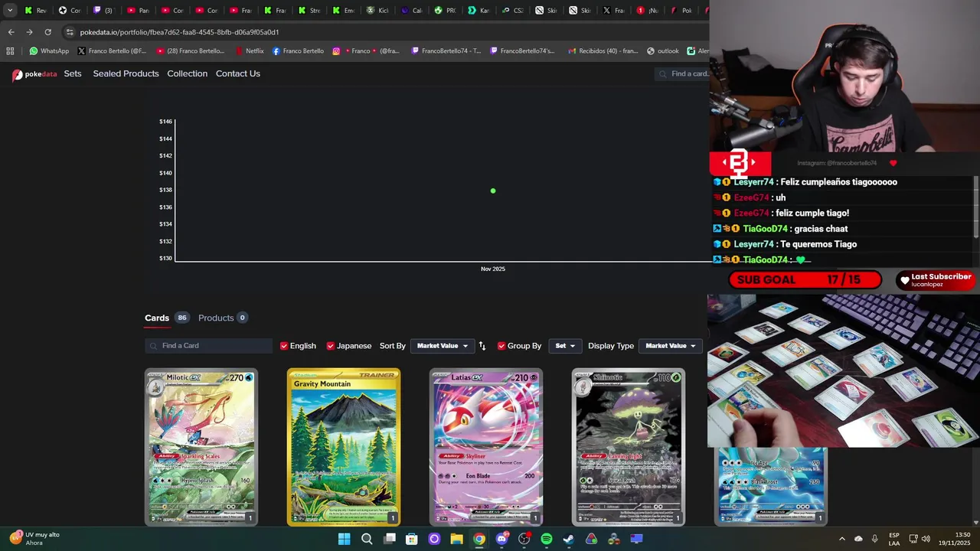This screenshot has width=980, height=551.
Task: Open Steam from the taskbar
Action: pos(569,539)
